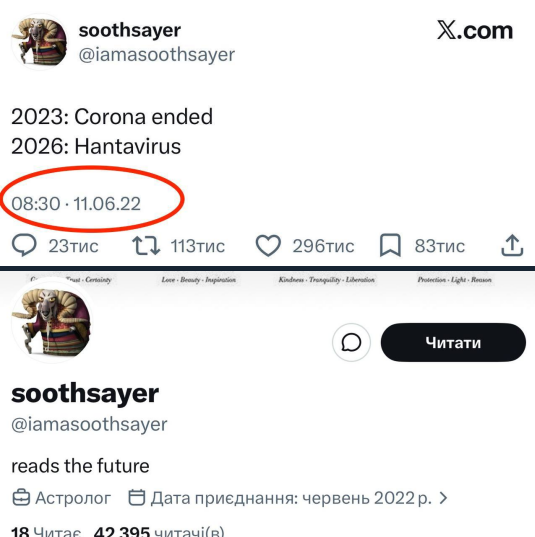Click the reply speech bubble icon
This screenshot has height=537, width=535.
click(x=24, y=245)
